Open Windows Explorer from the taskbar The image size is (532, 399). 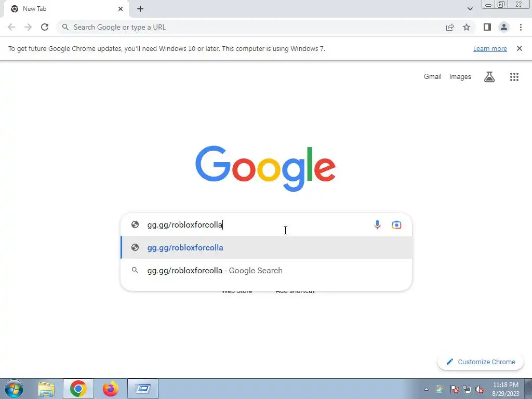46,389
